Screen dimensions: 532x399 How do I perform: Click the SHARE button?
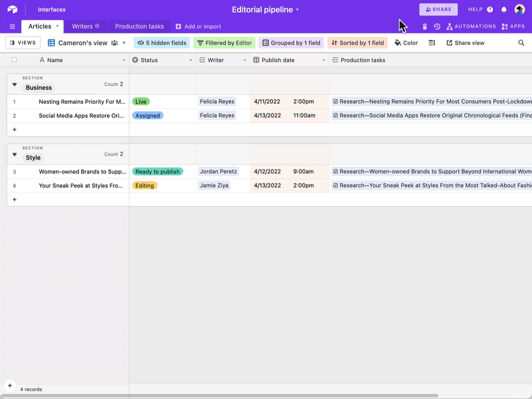click(x=438, y=9)
